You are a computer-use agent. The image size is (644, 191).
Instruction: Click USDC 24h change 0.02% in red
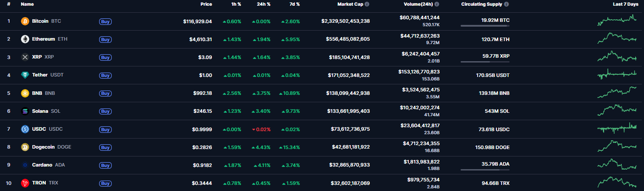click(261, 129)
